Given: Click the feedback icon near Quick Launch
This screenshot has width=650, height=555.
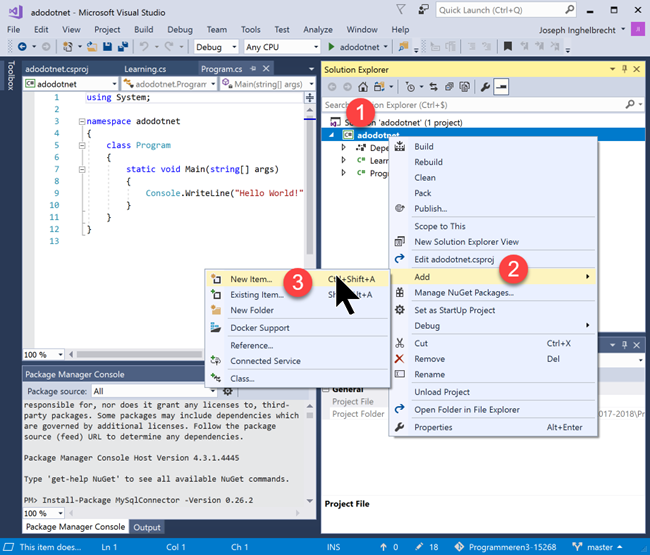Looking at the screenshot, I should coord(423,9).
